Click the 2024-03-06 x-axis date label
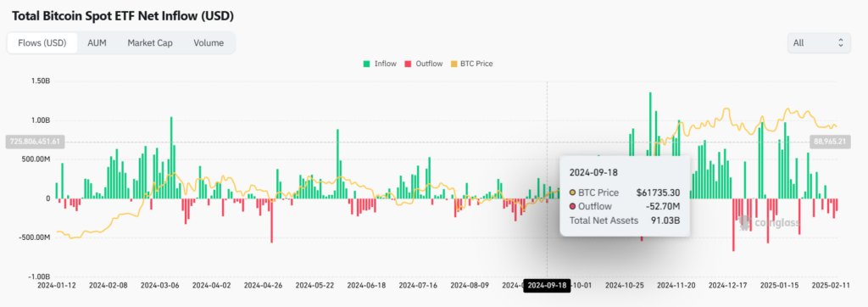This screenshot has width=868, height=307. pos(159,286)
